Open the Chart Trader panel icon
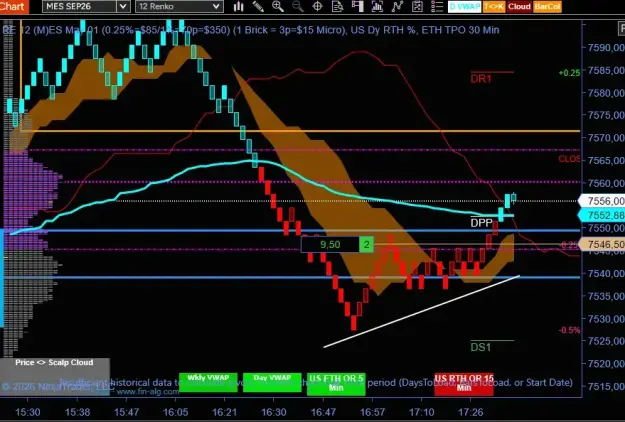 click(x=357, y=7)
